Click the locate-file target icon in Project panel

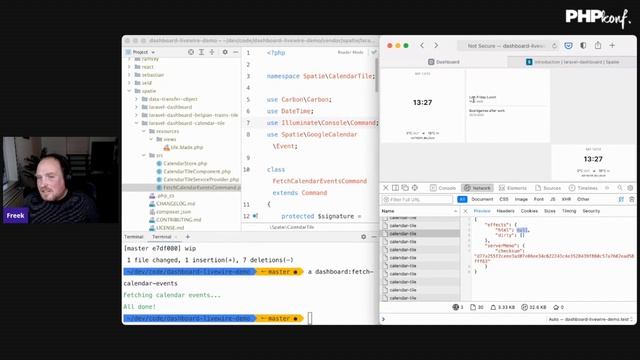191,52
